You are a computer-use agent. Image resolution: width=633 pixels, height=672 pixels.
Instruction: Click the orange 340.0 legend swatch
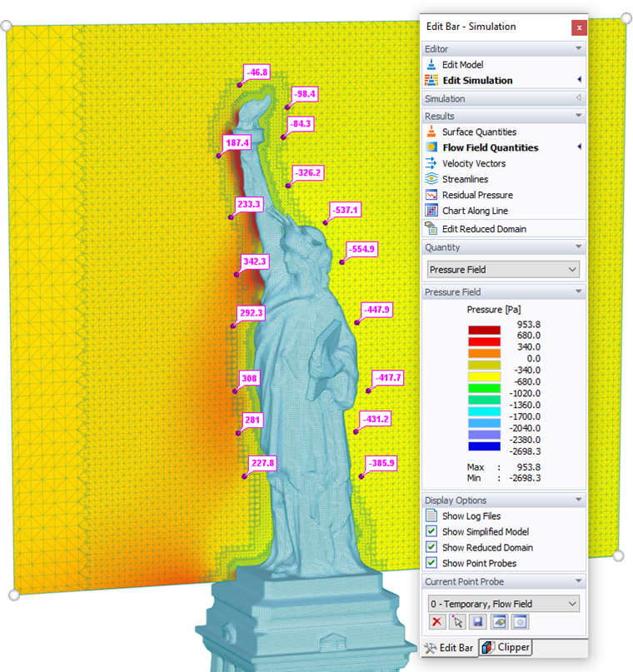click(484, 353)
